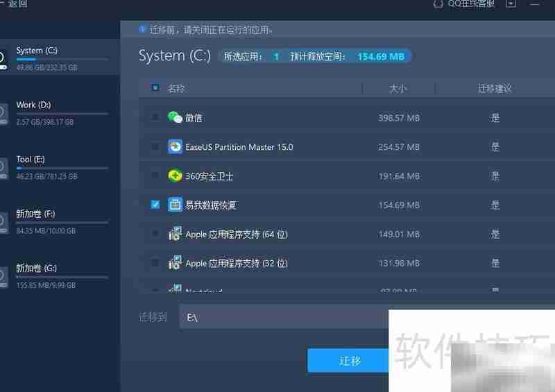Click the 398.57 MB size value
Viewport: 555px width, 392px height.
[399, 118]
